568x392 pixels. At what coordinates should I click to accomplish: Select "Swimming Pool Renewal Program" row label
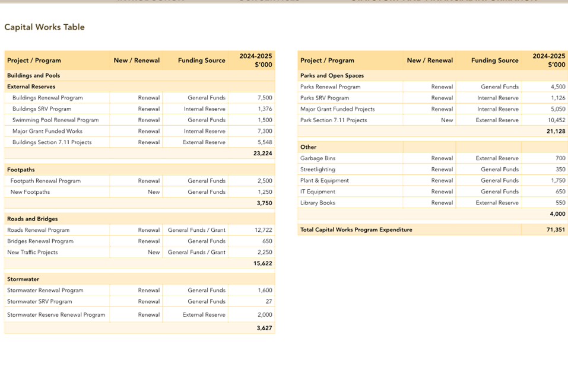tap(55, 120)
